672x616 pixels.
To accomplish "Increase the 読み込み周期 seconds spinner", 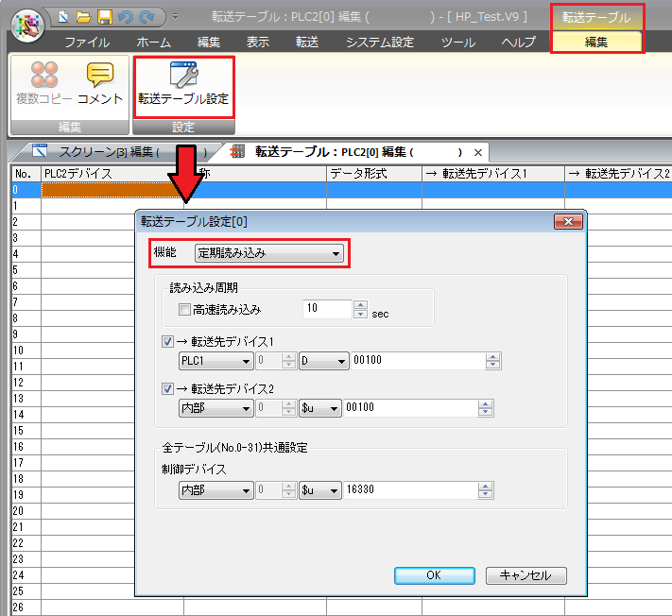I will tap(359, 304).
